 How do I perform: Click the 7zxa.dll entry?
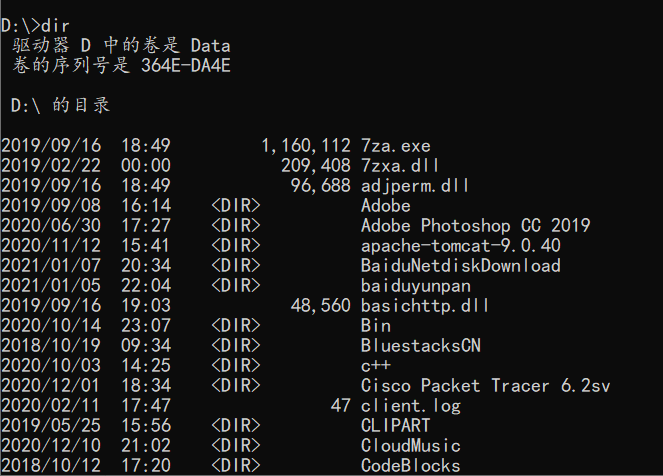(401, 165)
